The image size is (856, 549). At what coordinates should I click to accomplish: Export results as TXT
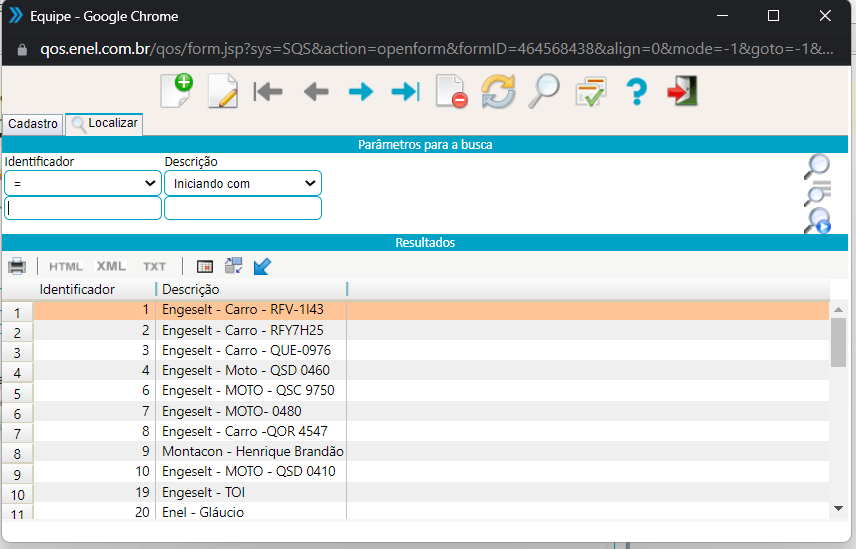pyautogui.click(x=154, y=266)
